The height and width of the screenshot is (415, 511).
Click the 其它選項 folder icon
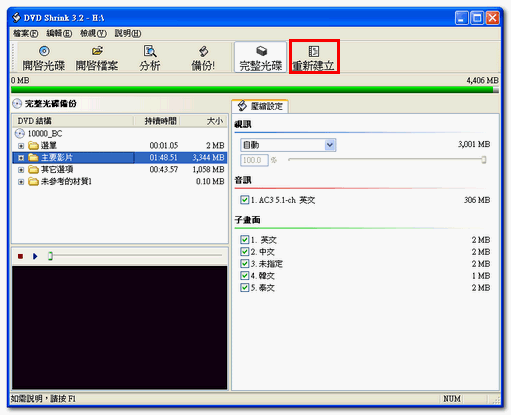[x=33, y=170]
